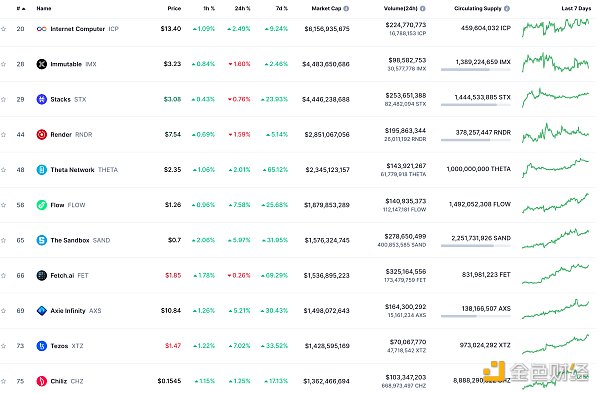Viewport: 600px width, 393px height.
Task: Toggle watchlist star for The Sandbox
Action: click(x=3, y=240)
